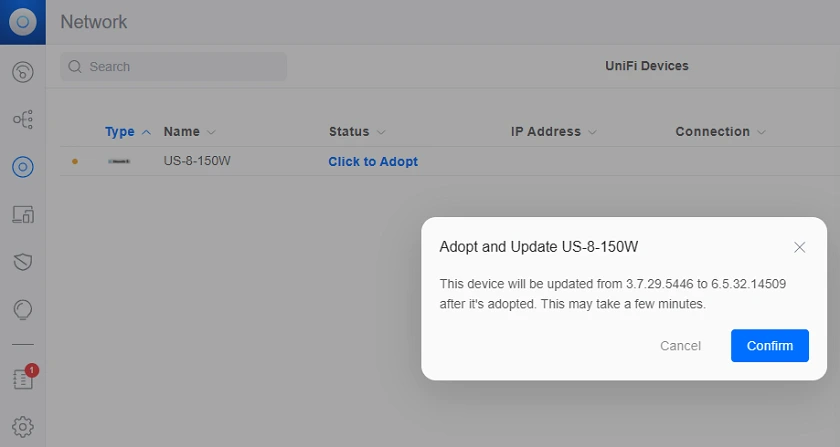The height and width of the screenshot is (447, 840).
Task: Expand the IP Address column sort arrow
Action: [592, 132]
